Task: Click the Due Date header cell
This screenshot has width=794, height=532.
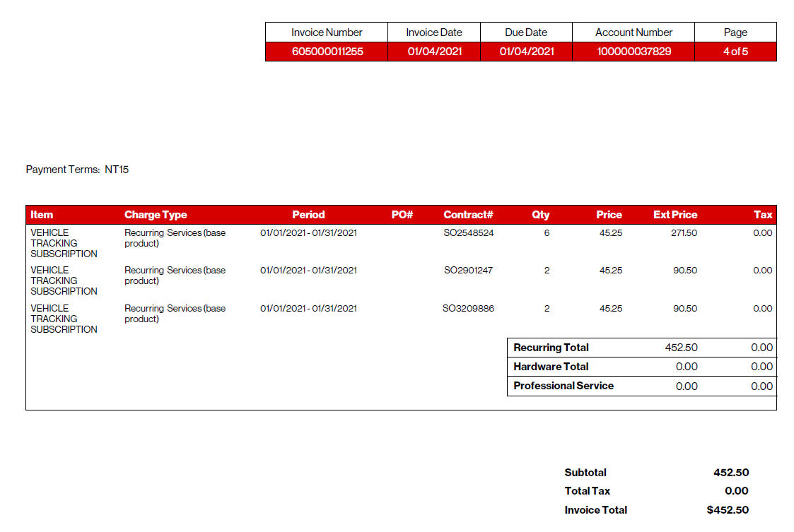Action: [x=526, y=32]
